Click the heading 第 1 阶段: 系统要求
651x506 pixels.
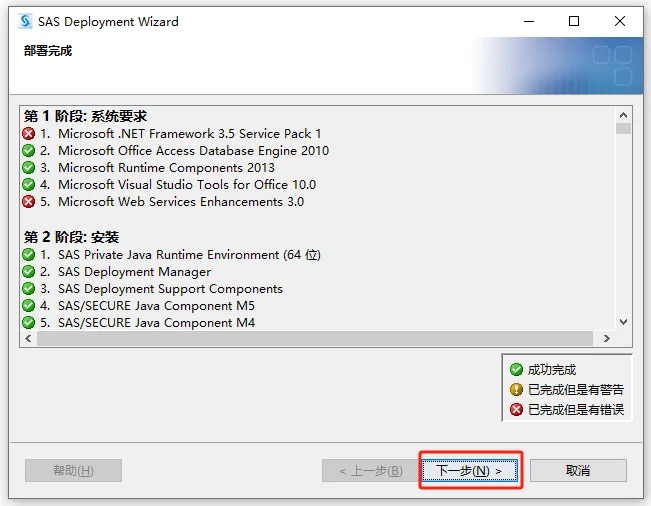85,116
